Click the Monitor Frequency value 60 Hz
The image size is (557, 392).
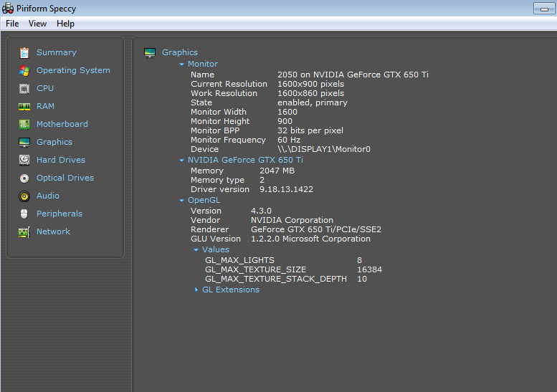[289, 140]
